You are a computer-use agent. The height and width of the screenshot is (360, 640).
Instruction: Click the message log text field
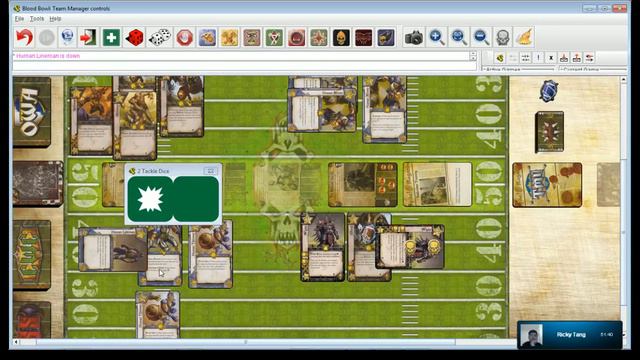[241, 56]
